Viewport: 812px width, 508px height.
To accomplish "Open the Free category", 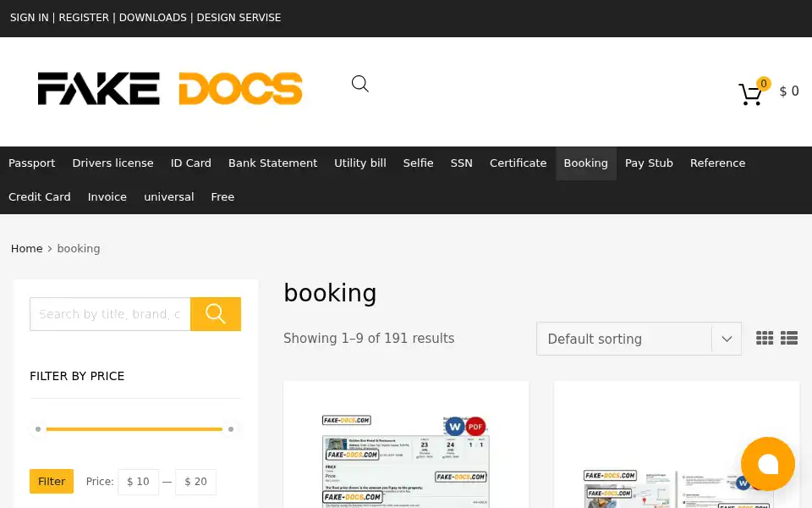I will [x=222, y=197].
